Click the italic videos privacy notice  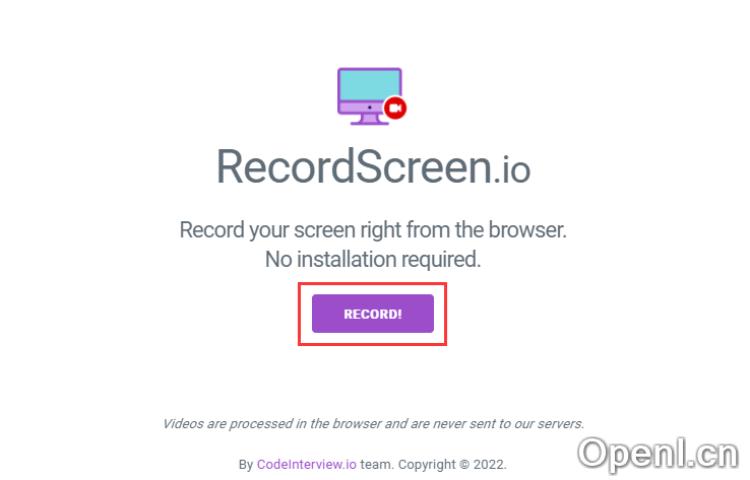[373, 424]
